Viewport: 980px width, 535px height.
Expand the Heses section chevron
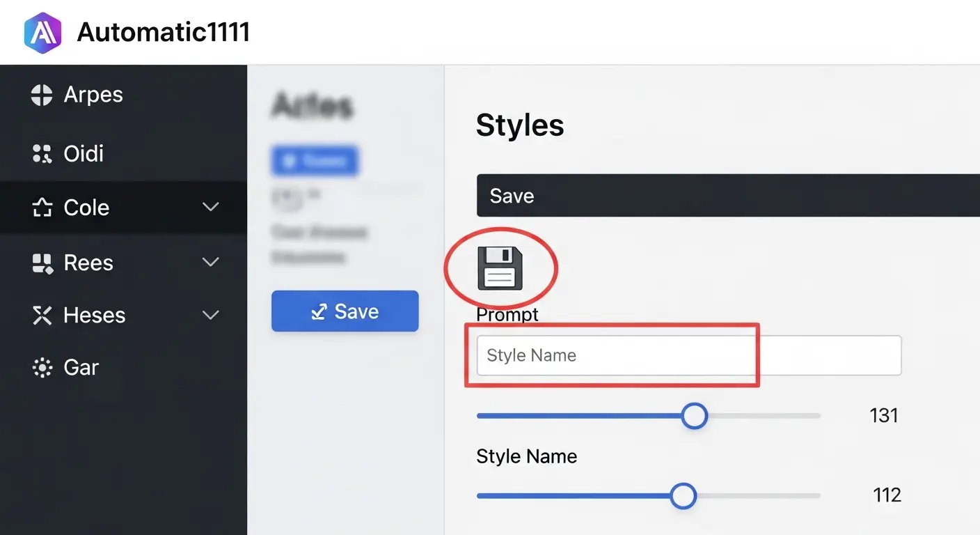pos(210,316)
